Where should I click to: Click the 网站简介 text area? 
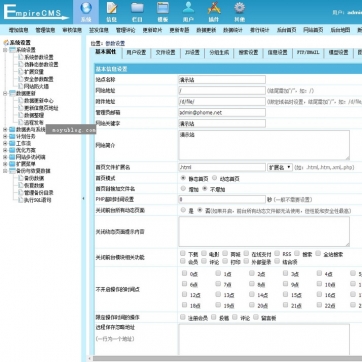264,145
